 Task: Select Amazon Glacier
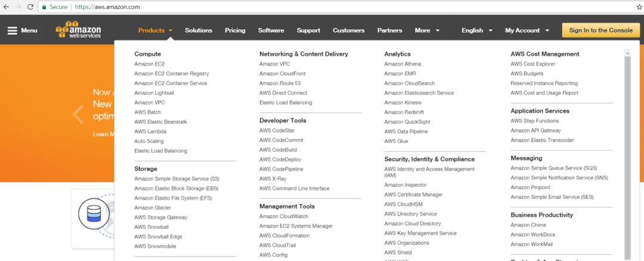click(153, 208)
